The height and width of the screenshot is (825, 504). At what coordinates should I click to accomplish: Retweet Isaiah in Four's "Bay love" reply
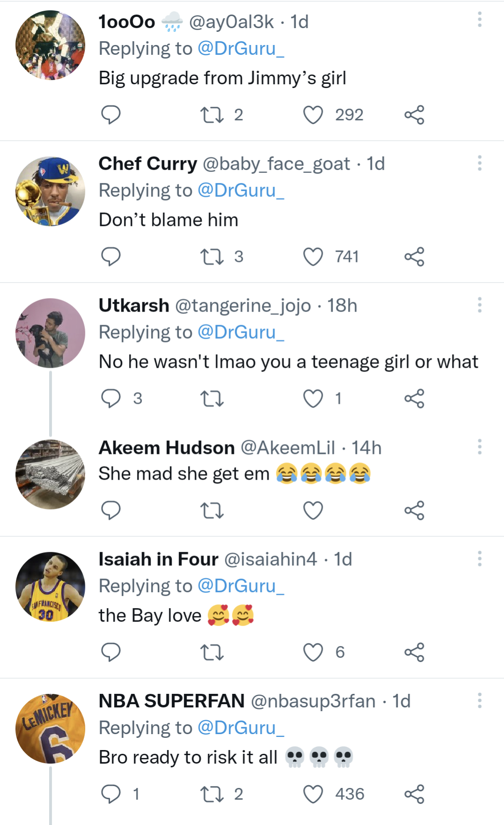pyautogui.click(x=214, y=652)
